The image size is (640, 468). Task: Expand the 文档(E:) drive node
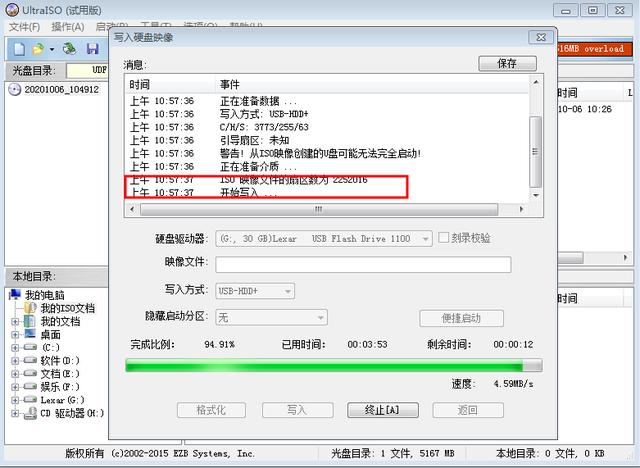point(15,374)
